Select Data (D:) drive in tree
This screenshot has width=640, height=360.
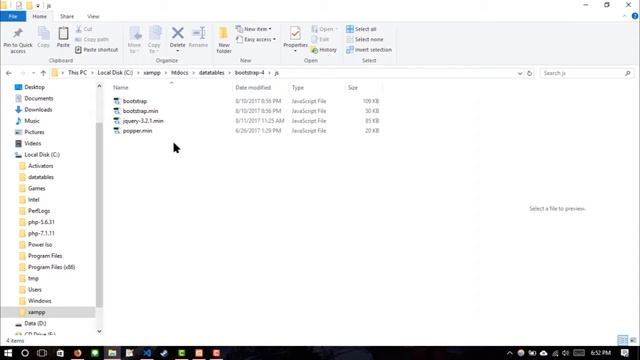35,323
